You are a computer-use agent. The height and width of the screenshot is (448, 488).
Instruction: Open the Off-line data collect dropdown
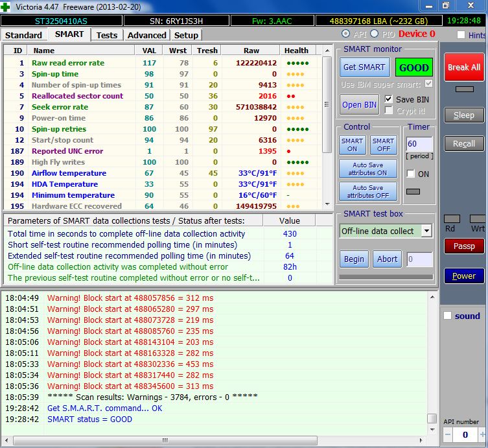(426, 231)
